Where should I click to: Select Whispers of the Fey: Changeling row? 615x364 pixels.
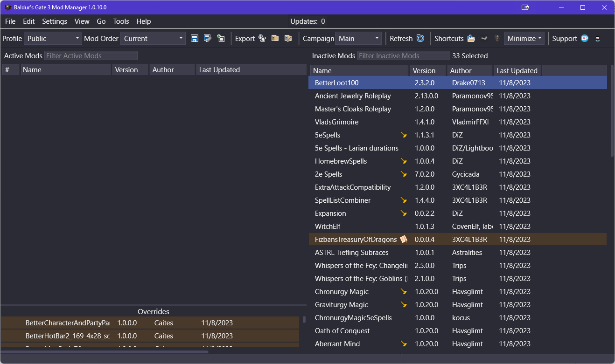458,266
